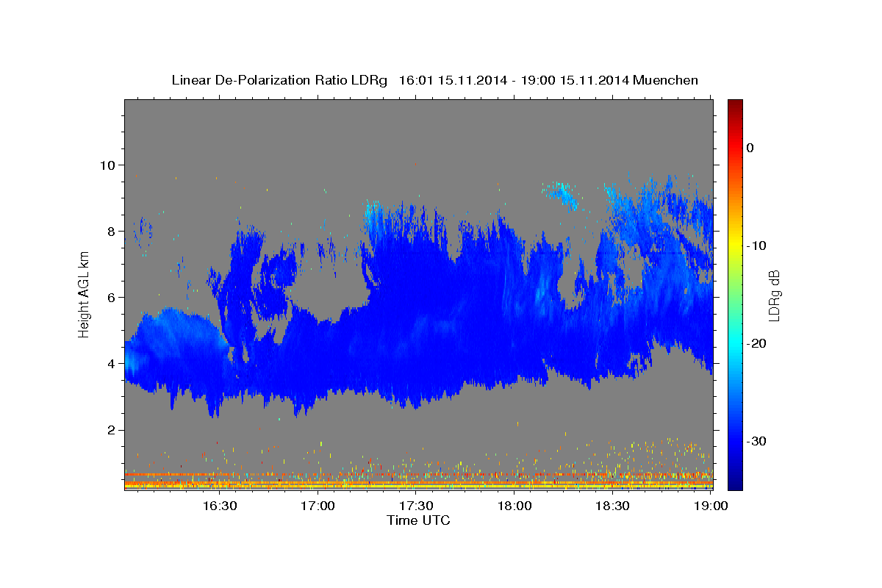Click the '19:00 15.11.2014' end time in title
The image size is (882, 588).
573,80
